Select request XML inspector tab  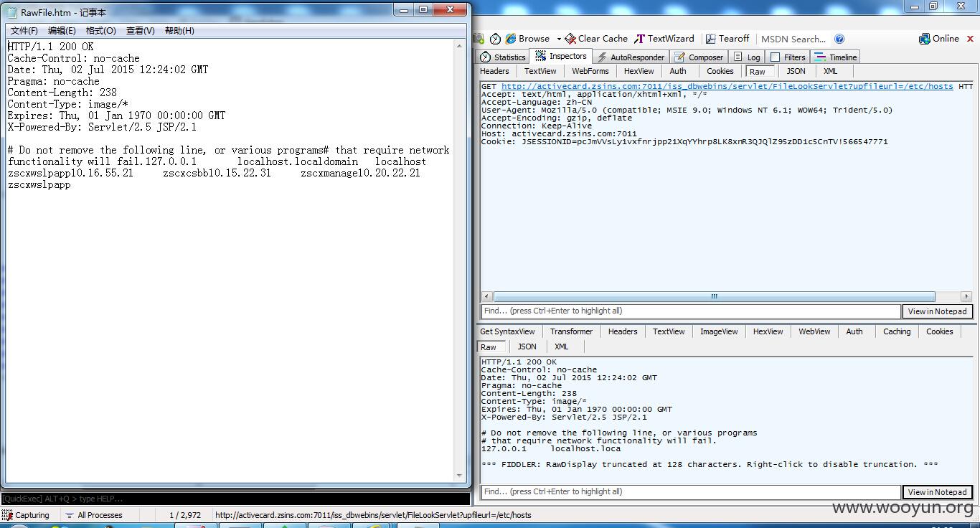coord(830,71)
